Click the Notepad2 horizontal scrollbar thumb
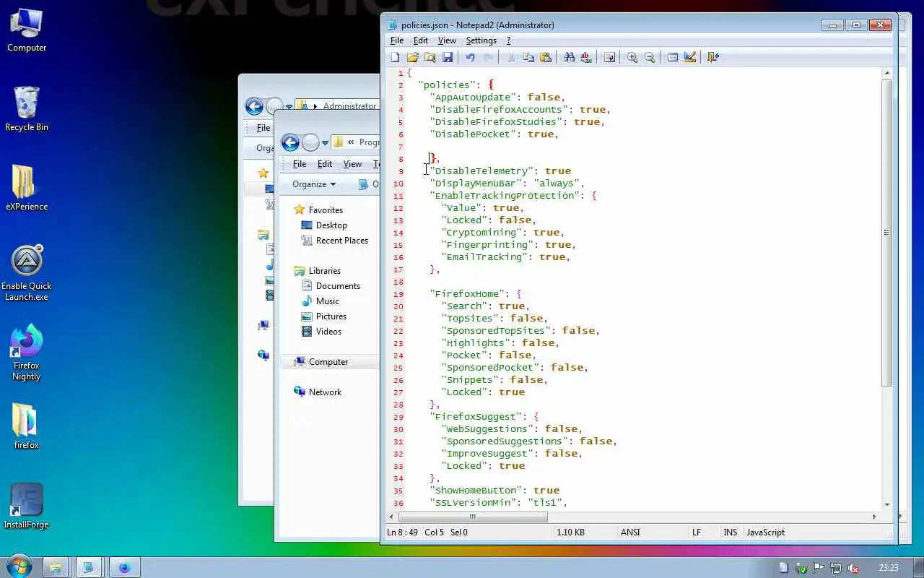The width and height of the screenshot is (924, 578). (473, 517)
